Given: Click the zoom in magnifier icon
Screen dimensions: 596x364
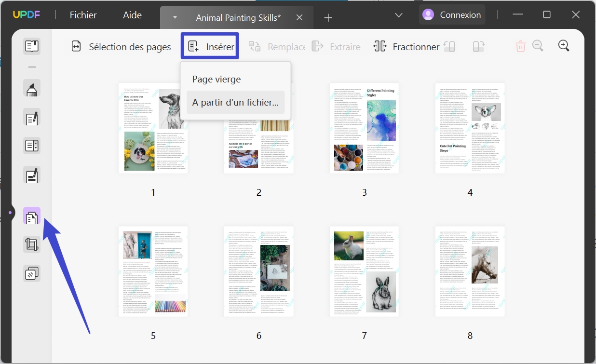Looking at the screenshot, I should pos(564,46).
